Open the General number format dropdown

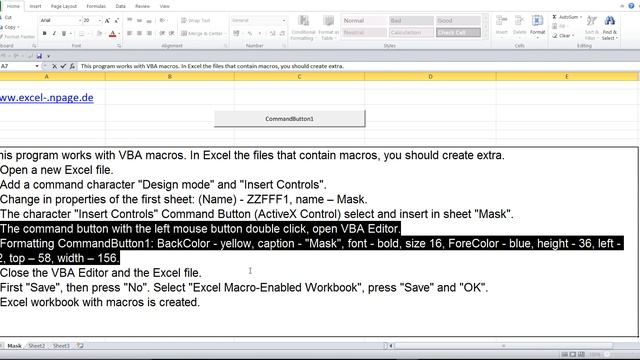283,20
